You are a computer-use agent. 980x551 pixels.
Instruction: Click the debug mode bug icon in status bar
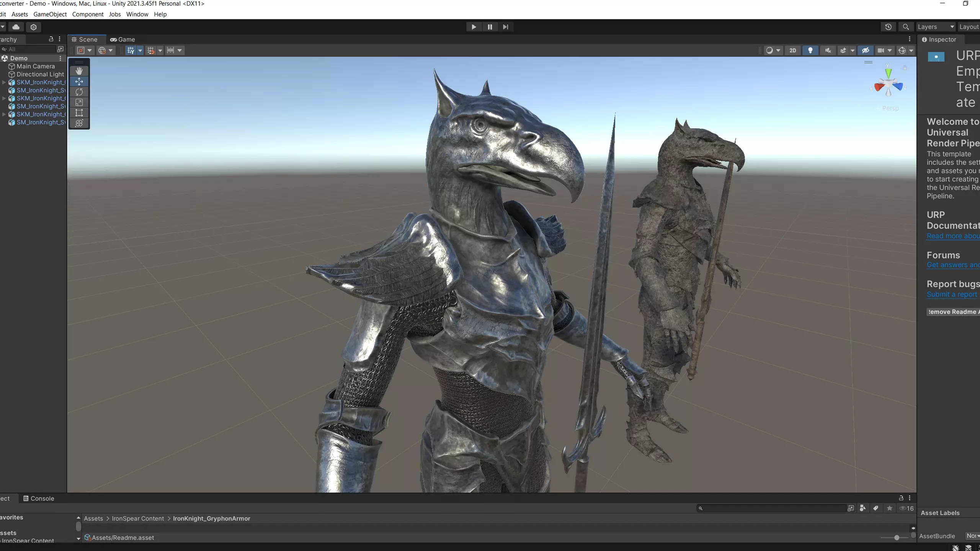(x=955, y=548)
